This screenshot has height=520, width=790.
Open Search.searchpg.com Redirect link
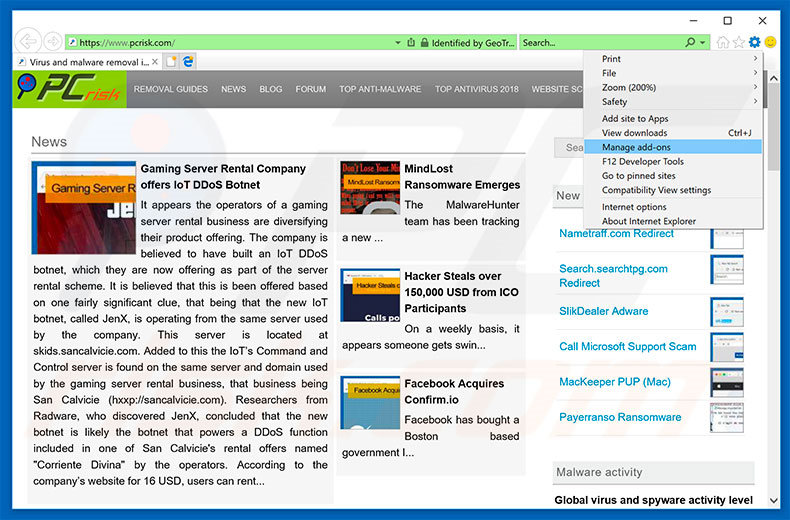[x=613, y=276]
